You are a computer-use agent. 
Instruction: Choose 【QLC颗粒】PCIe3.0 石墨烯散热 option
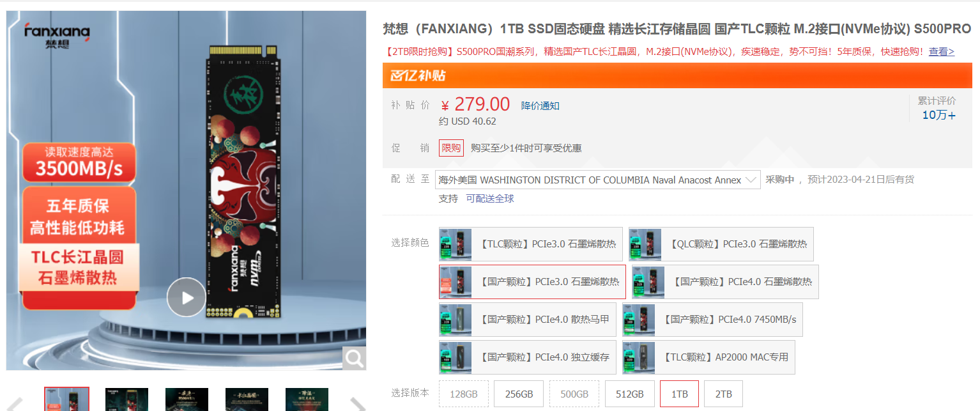(x=721, y=244)
